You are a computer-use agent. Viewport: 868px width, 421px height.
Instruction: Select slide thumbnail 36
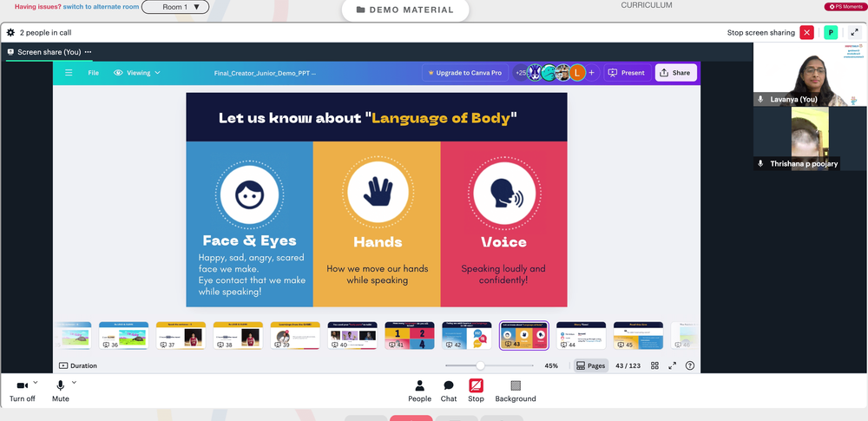pos(123,336)
